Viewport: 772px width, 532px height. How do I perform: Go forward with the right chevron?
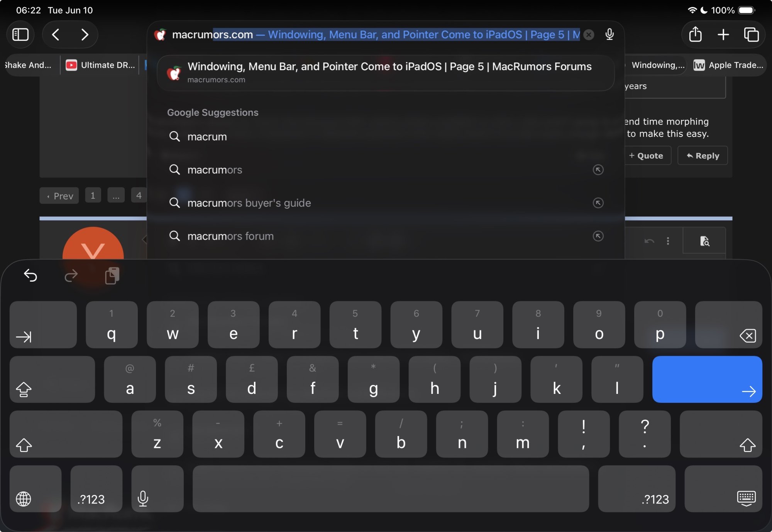85,35
